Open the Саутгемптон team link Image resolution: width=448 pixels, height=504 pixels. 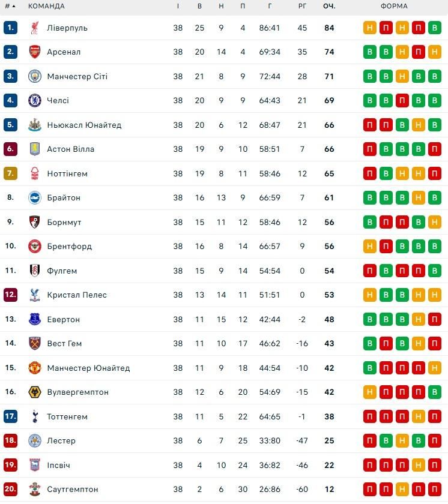click(x=72, y=489)
